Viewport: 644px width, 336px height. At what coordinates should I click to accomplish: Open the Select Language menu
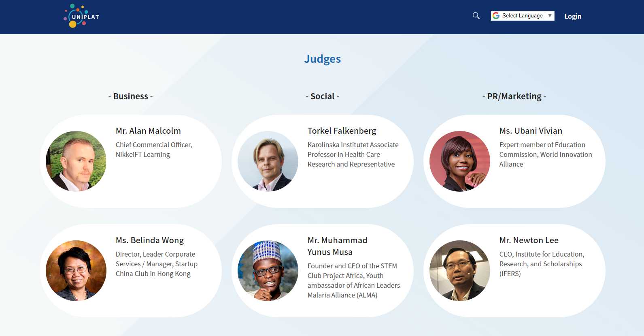pos(523,16)
